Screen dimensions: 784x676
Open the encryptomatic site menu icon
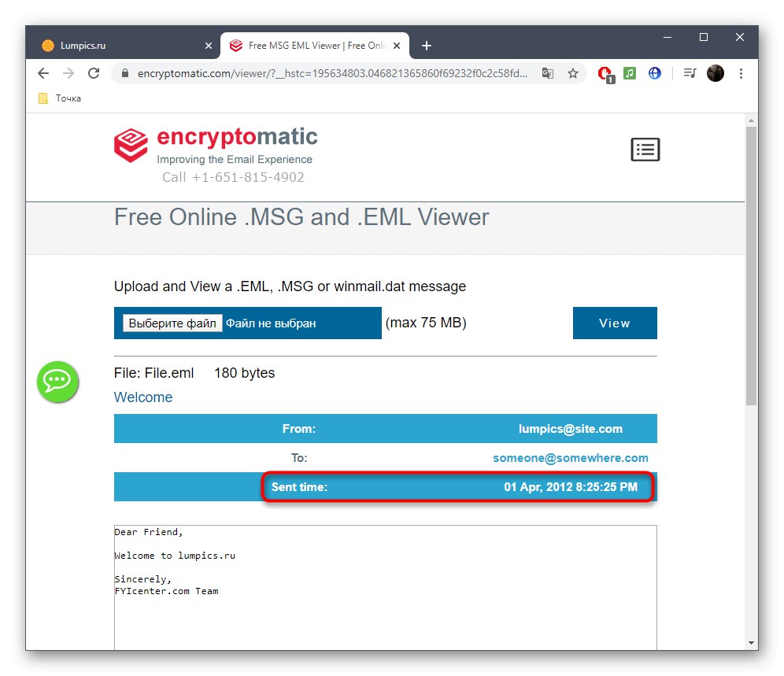(645, 149)
